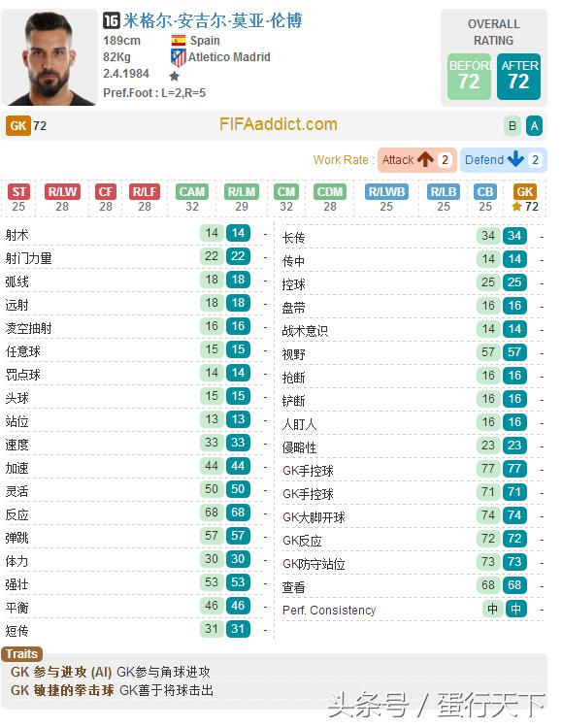Click the after value 72 for GK反应
Viewport: 562px width, 728px height.
514,539
